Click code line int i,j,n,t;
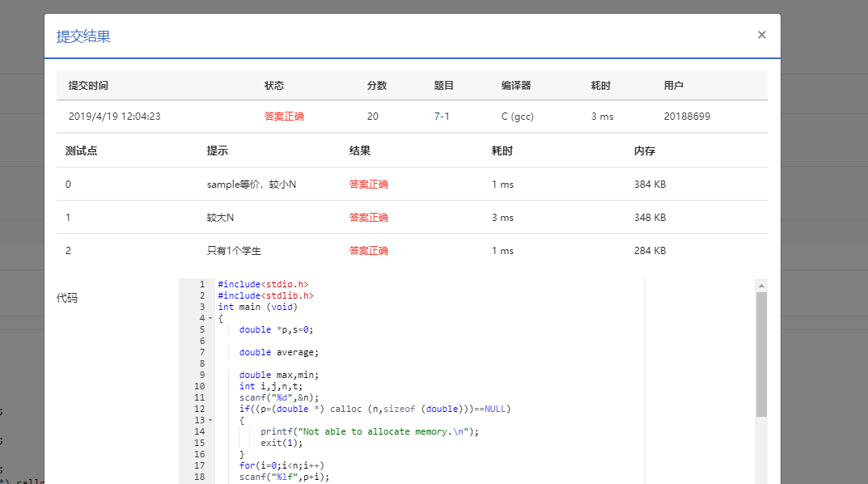Screen dimensions: 868x484 271,386
